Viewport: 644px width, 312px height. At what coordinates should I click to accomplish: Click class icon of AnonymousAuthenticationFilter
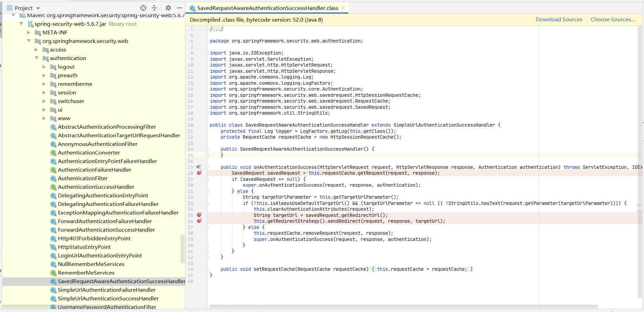point(53,144)
